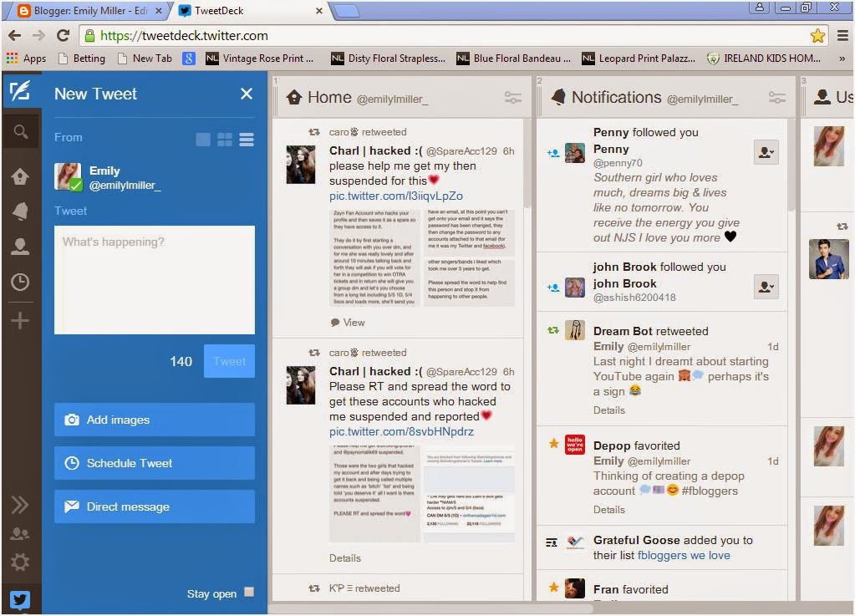Image resolution: width=855 pixels, height=616 pixels.
Task: Open the Apps bookmarks shortcut
Action: point(26,59)
